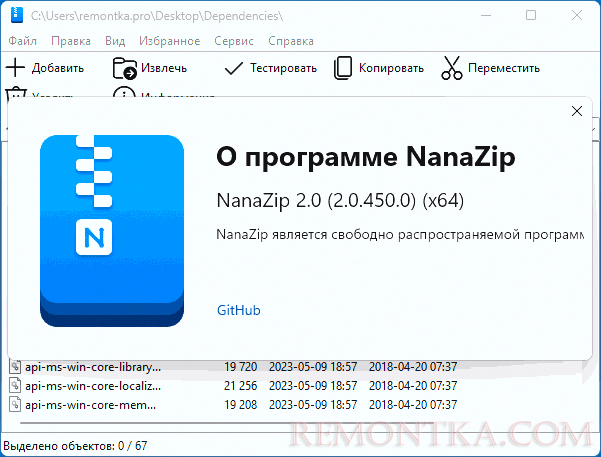Select file api-ms-win-core-localiz...
This screenshot has height=457, width=601.
(x=93, y=386)
